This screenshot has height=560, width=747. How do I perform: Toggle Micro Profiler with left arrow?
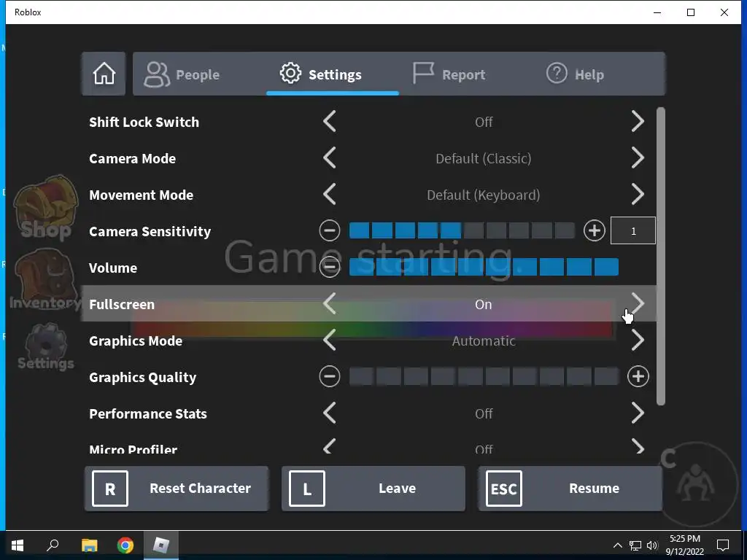pyautogui.click(x=330, y=447)
